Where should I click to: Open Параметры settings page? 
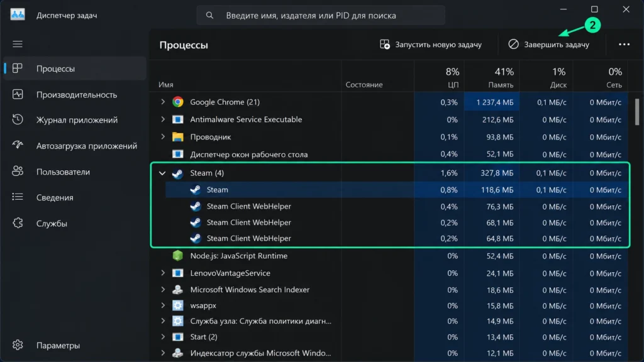point(75,345)
